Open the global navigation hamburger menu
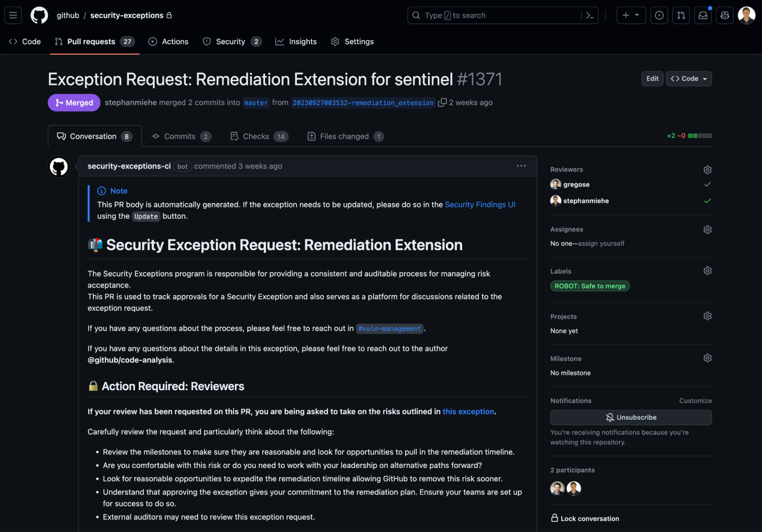 (13, 15)
